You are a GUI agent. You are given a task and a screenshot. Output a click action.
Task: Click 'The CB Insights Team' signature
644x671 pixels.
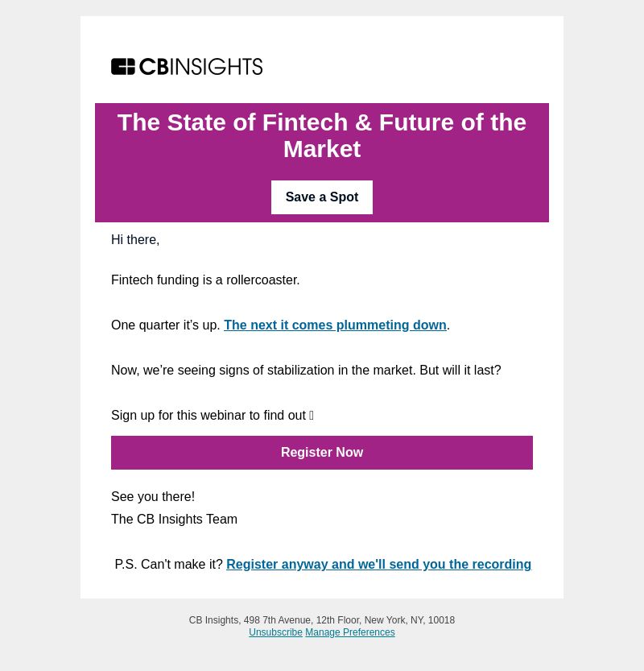click(x=174, y=519)
